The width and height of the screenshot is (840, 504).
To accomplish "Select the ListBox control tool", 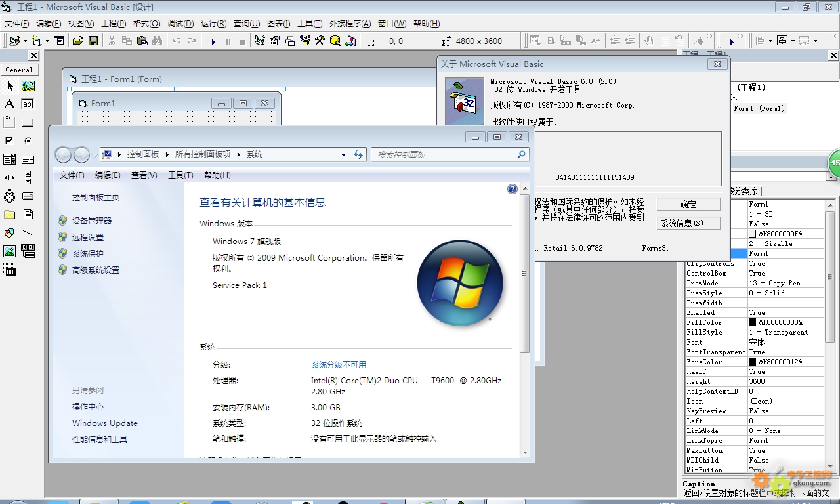I will pos(28,159).
